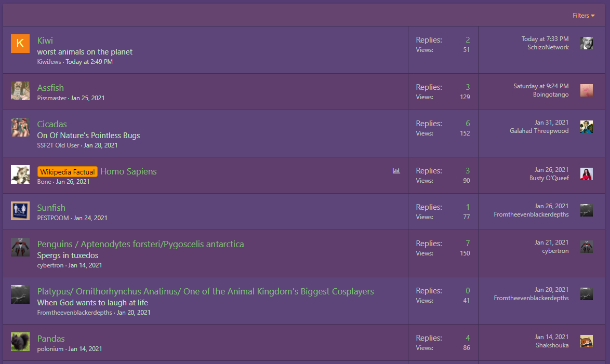Click 'Spergs in tuxedos' snippet
610x364 pixels.
pyautogui.click(x=68, y=255)
